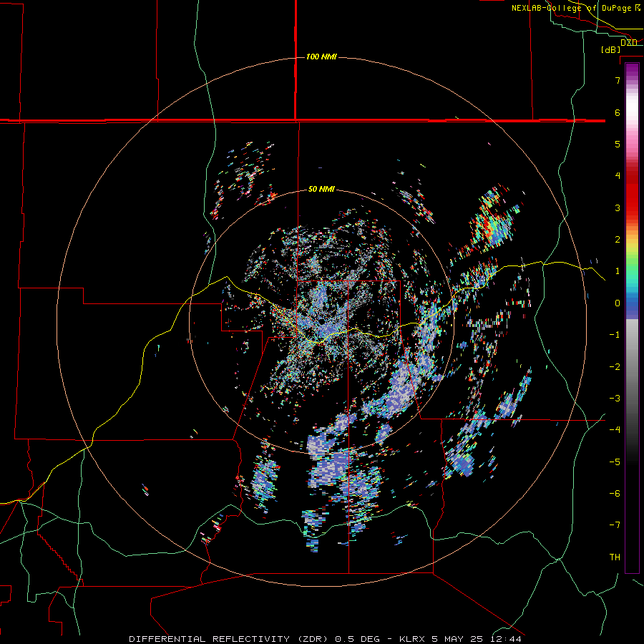Click the dB unit label above color bar

[x=611, y=49]
